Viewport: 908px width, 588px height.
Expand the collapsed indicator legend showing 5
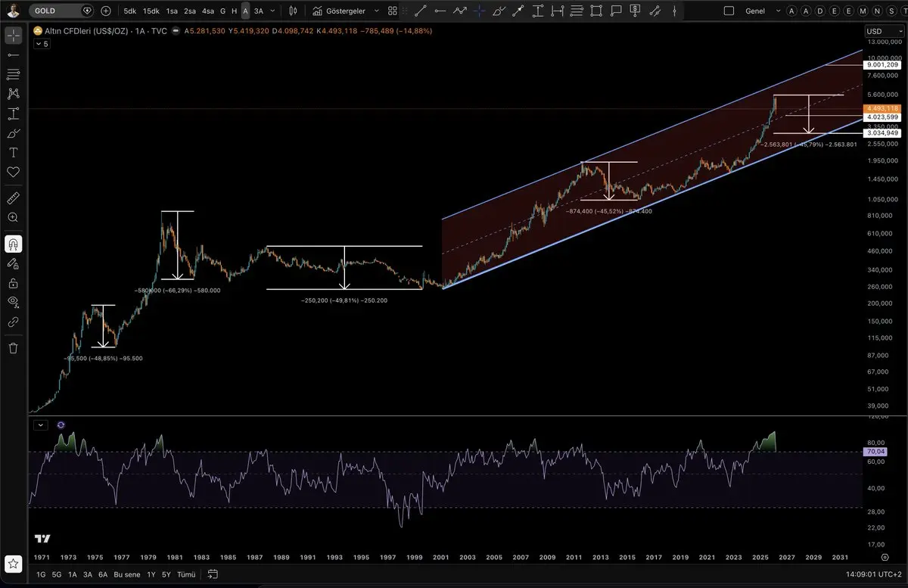pos(42,44)
